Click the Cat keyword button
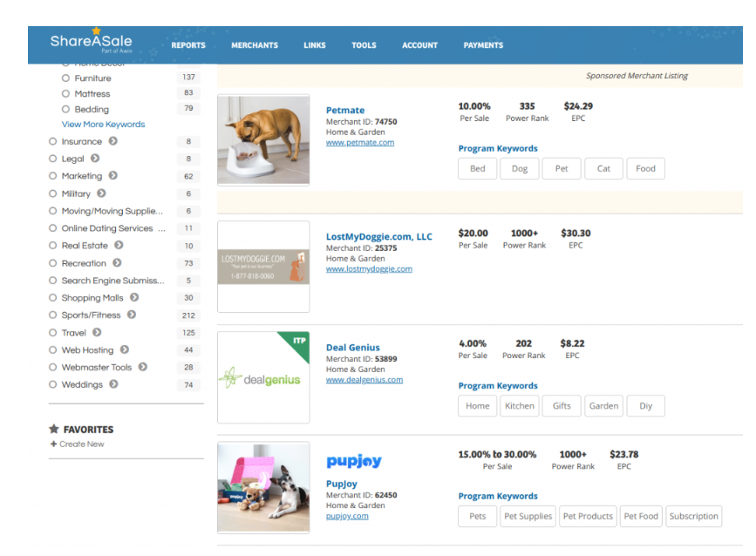 (x=603, y=169)
